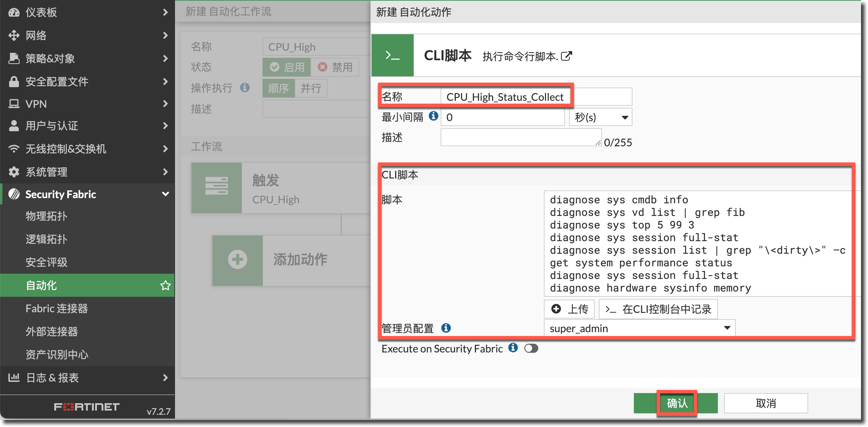This screenshot has height=427, width=868.
Task: Click the info icon next to 操作执行
Action: click(245, 87)
